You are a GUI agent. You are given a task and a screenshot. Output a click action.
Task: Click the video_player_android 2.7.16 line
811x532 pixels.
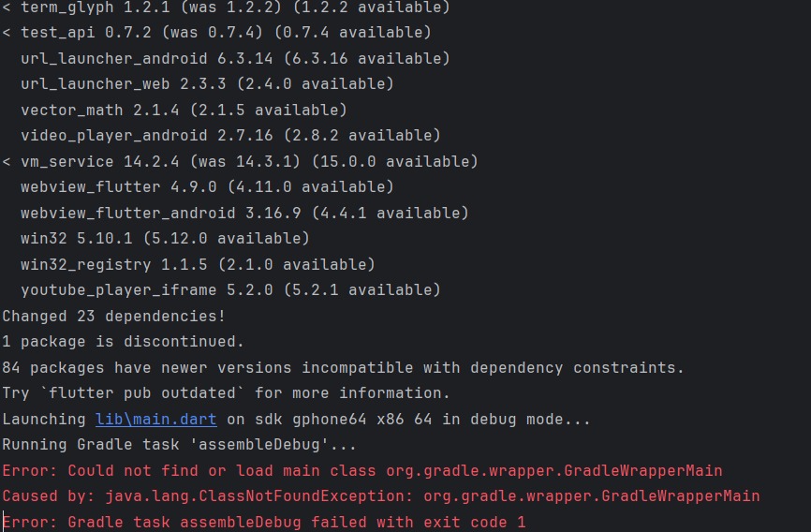[x=230, y=136]
